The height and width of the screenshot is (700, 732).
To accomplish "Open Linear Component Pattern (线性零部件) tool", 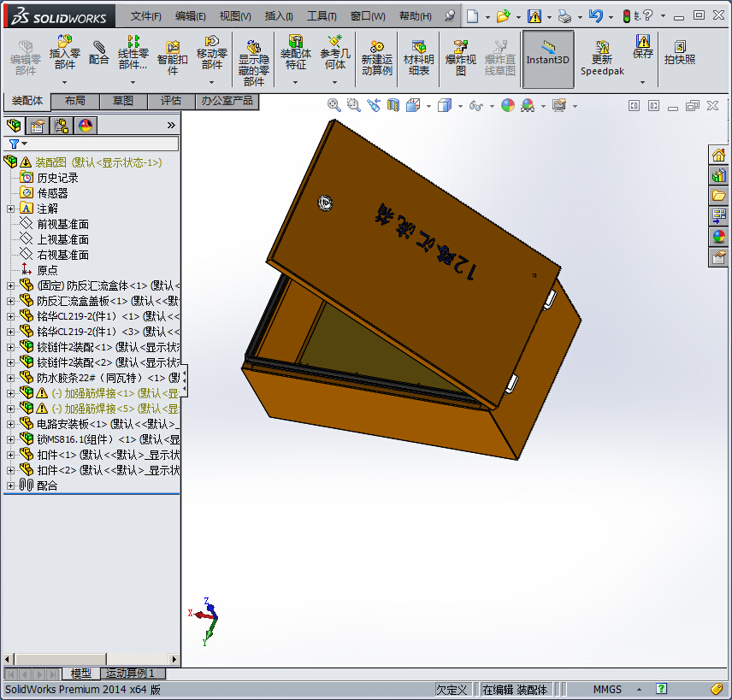I will [133, 52].
